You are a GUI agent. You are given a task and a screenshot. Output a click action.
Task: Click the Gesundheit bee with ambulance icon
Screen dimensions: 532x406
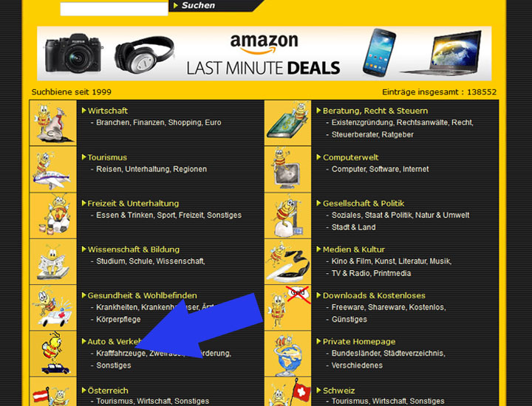(x=53, y=308)
